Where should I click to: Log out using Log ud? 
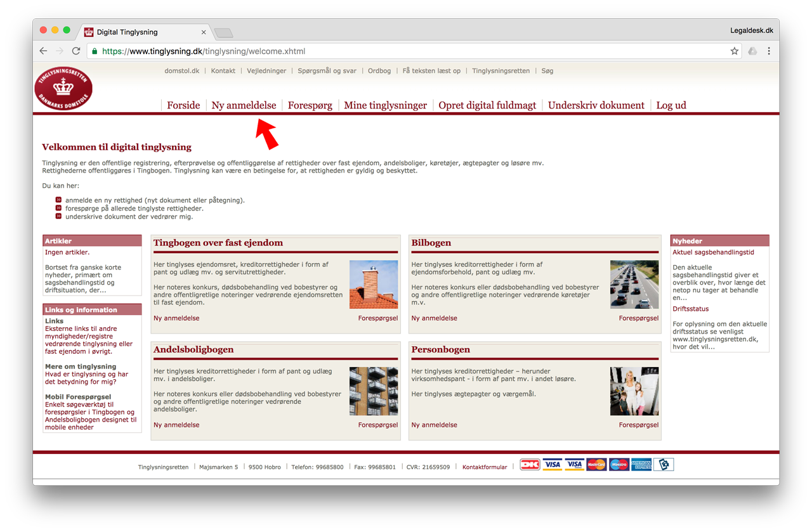click(x=671, y=105)
